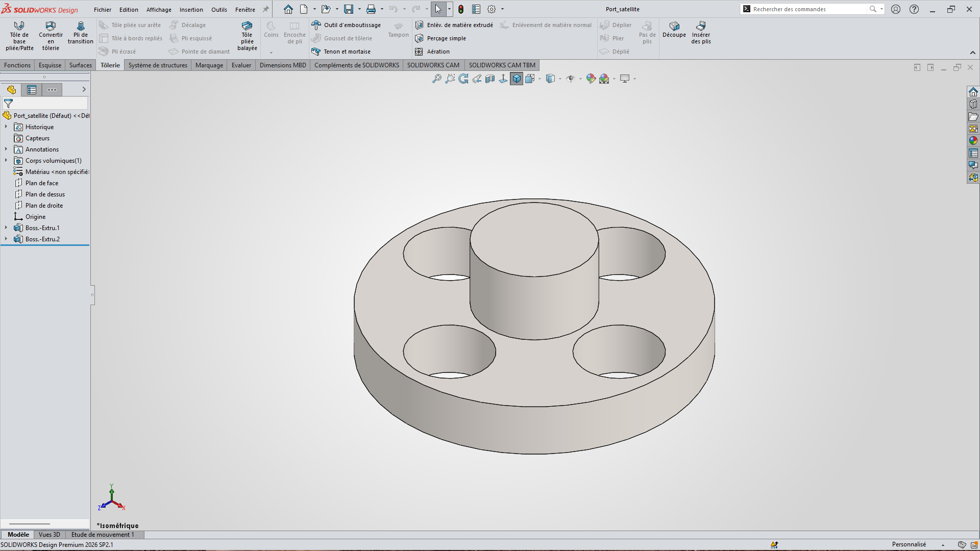
Task: Open the Tôle pliée balayée tool
Action: click(x=247, y=36)
